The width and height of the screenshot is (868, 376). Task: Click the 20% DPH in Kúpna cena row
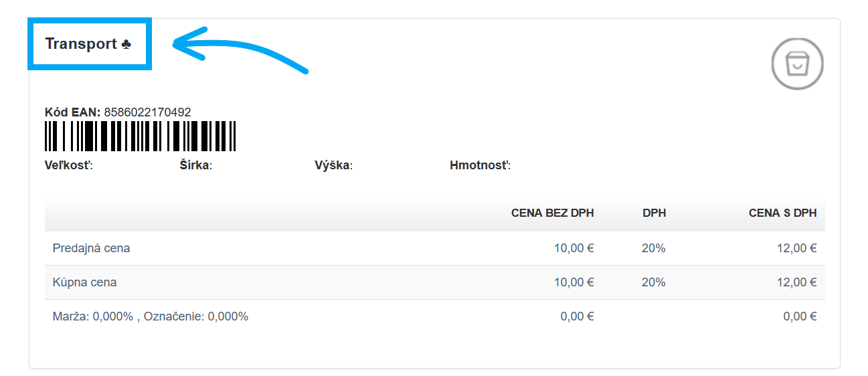point(653,282)
